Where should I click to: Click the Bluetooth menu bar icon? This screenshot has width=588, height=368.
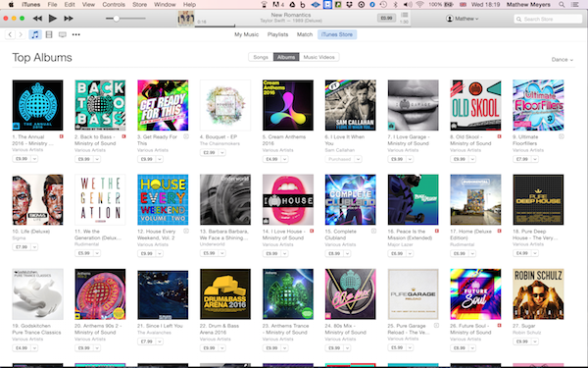pyautogui.click(x=395, y=5)
